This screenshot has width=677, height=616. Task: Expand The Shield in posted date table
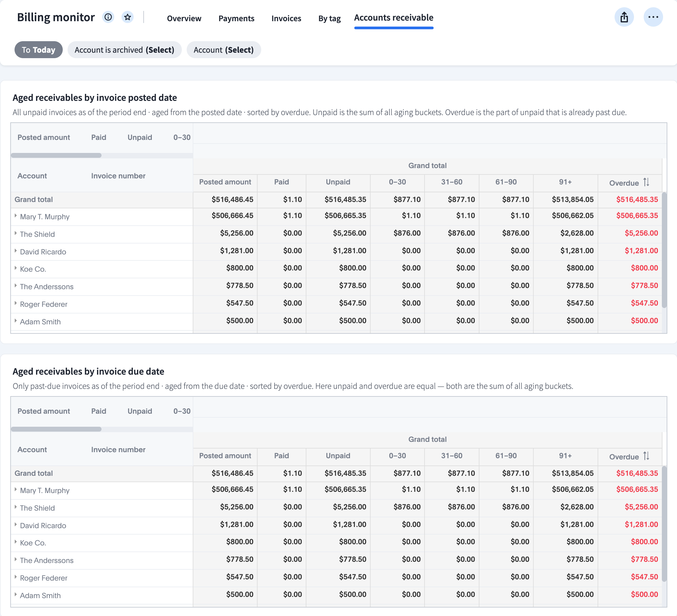tap(16, 233)
